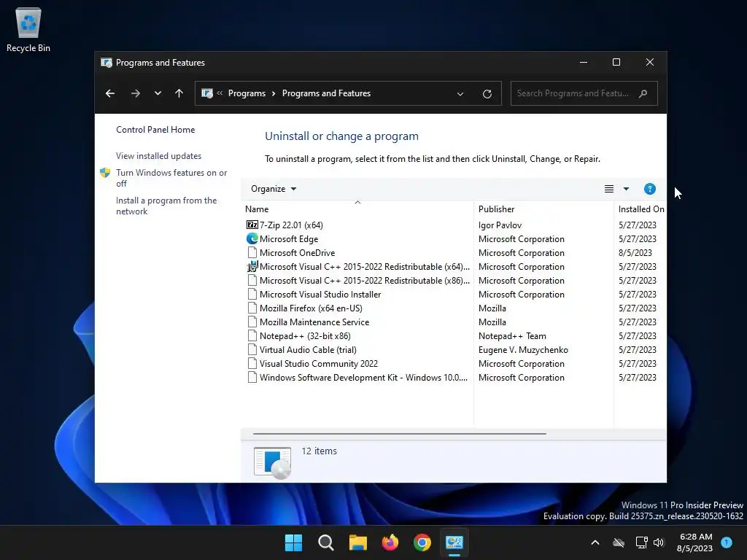Click Programs in the breadcrumb path
Screen dimensions: 747x560
click(x=247, y=93)
